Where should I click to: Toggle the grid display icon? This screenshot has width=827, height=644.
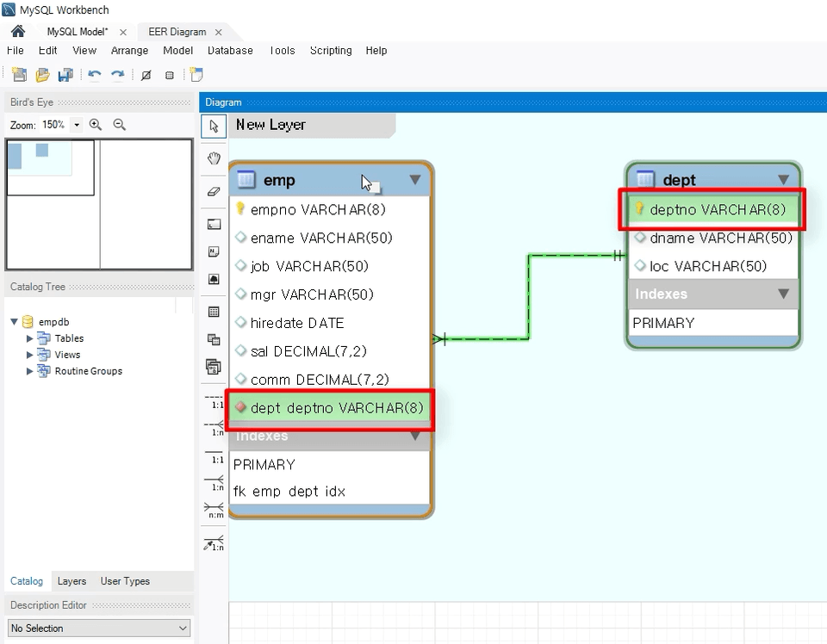click(146, 76)
